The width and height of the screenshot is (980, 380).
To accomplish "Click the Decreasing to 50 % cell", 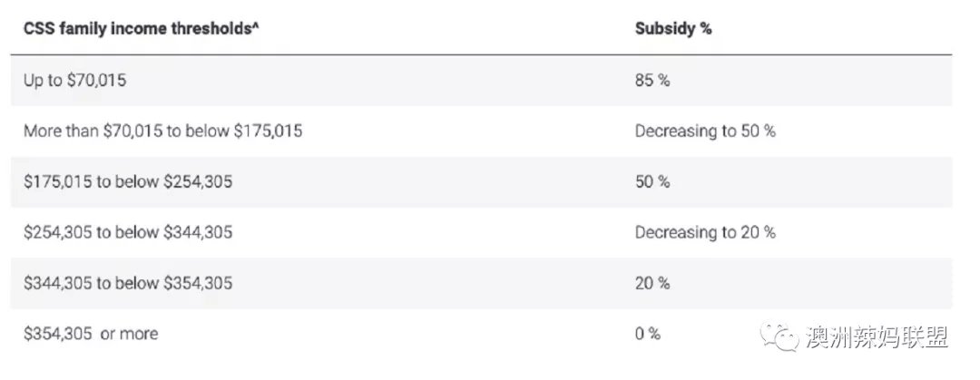I will (705, 132).
